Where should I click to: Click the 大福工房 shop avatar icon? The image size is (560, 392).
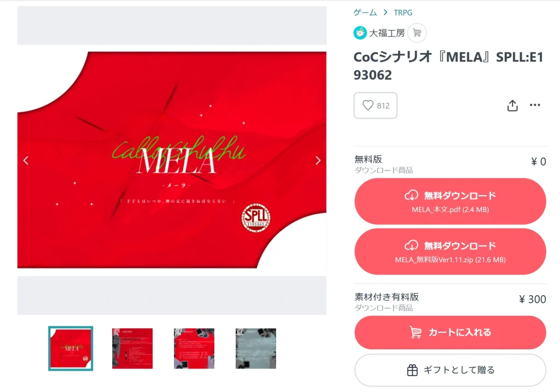tap(360, 33)
